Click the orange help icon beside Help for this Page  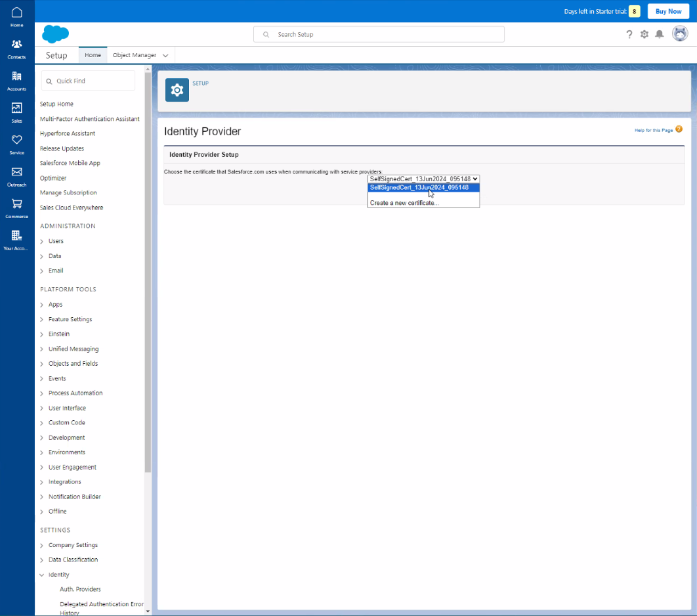(679, 129)
